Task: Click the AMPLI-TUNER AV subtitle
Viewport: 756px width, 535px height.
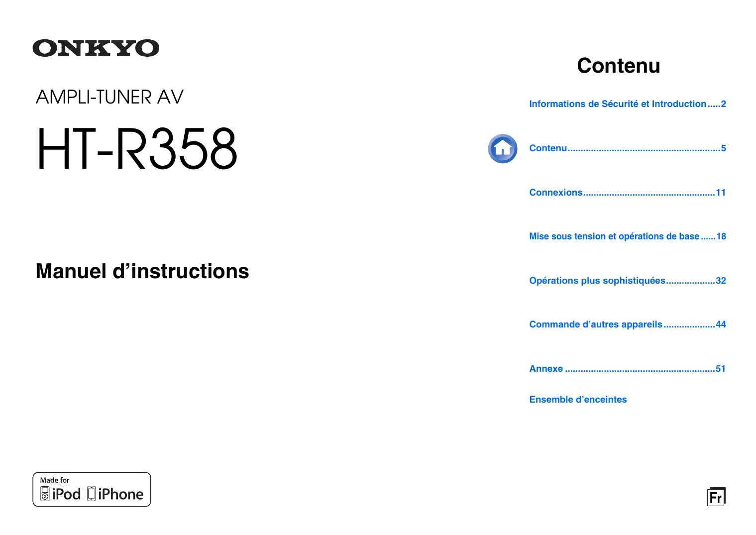Action: tap(109, 97)
